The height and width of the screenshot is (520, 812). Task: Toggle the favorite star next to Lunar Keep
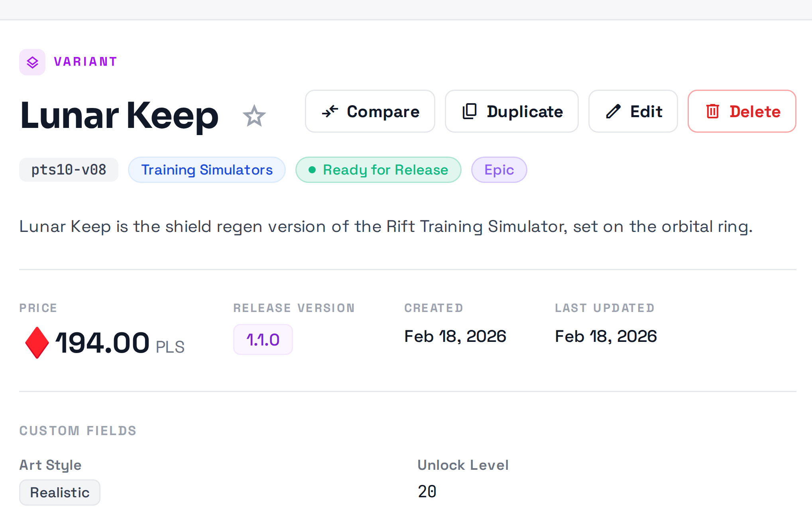pyautogui.click(x=254, y=116)
